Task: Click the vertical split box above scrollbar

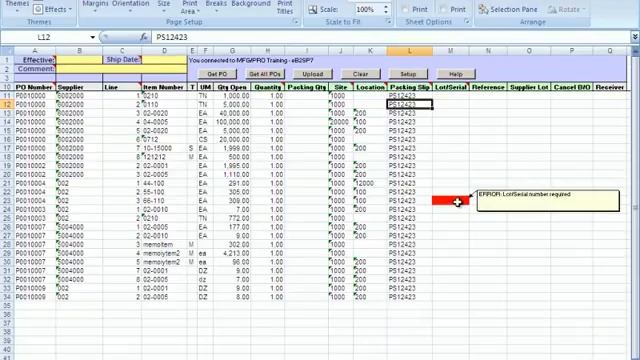Action: [636, 46]
